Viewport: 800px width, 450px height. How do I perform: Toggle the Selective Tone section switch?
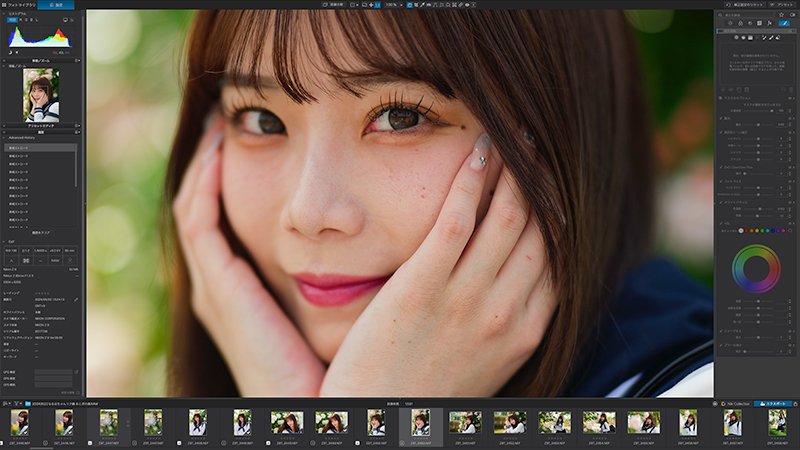pos(790,133)
